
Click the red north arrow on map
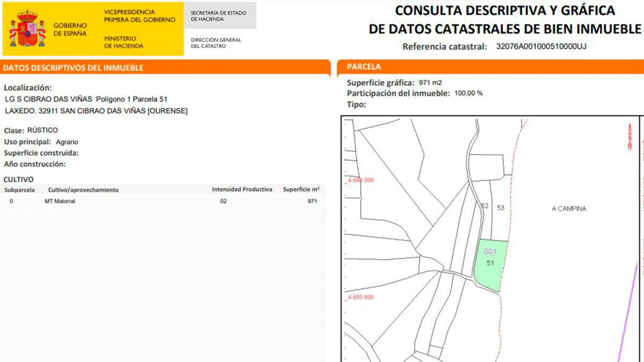pyautogui.click(x=630, y=137)
